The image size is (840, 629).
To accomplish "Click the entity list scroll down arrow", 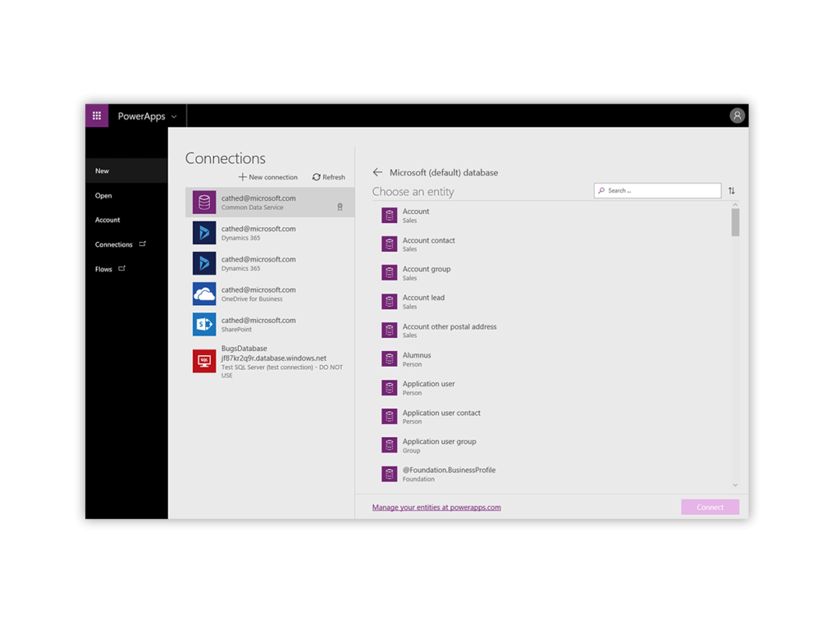I will point(736,485).
